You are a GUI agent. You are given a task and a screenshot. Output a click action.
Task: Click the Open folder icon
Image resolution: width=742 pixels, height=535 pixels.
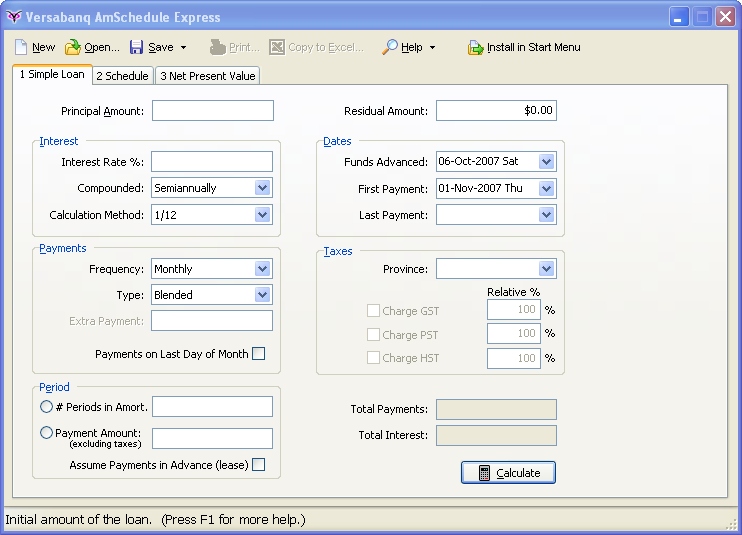(x=73, y=47)
